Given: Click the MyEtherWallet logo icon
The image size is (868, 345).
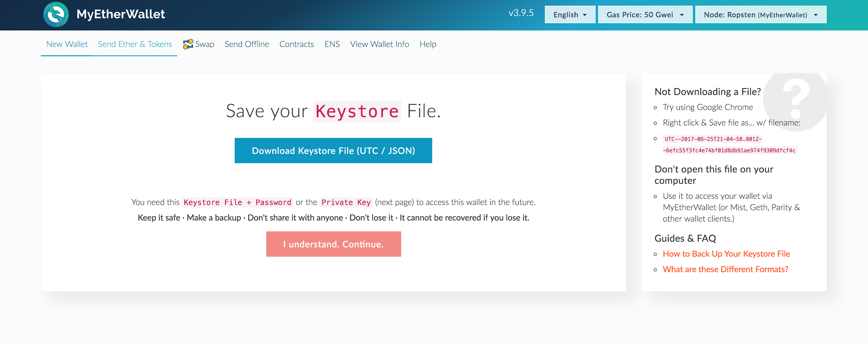Looking at the screenshot, I should [56, 14].
